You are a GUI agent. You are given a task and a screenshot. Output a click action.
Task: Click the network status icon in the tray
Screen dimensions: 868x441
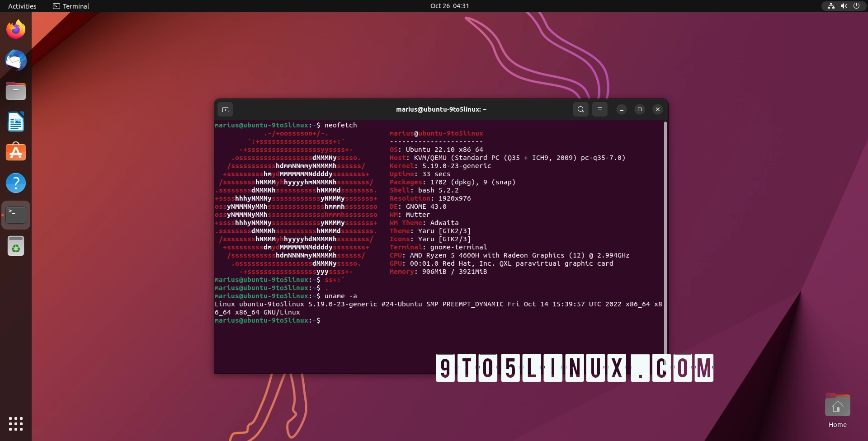(x=831, y=6)
